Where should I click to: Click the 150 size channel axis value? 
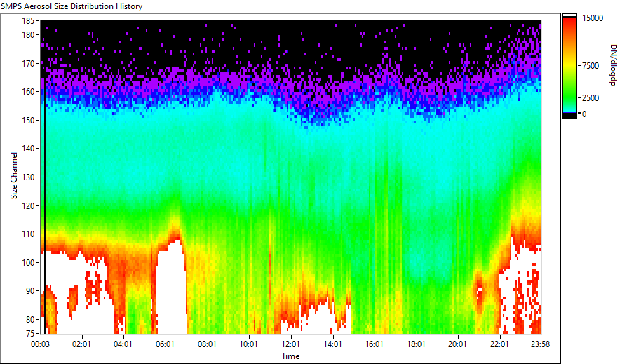click(x=27, y=120)
